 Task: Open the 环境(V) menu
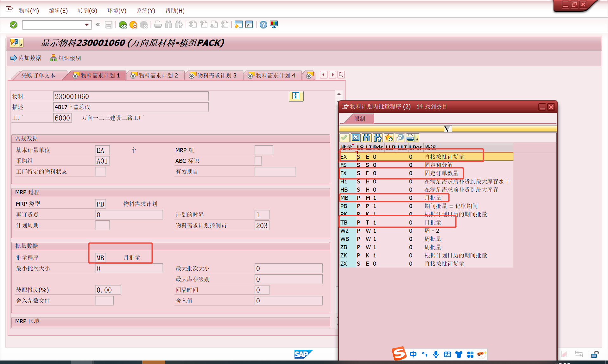(117, 11)
